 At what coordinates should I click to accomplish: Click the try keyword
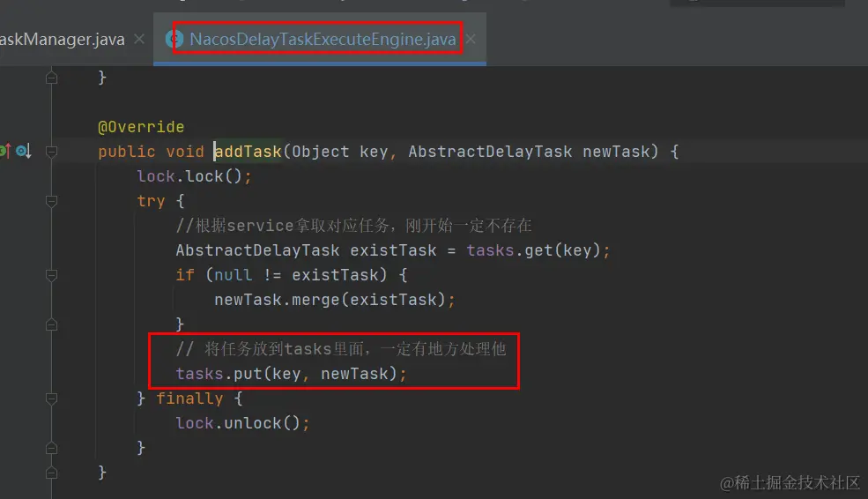[151, 201]
